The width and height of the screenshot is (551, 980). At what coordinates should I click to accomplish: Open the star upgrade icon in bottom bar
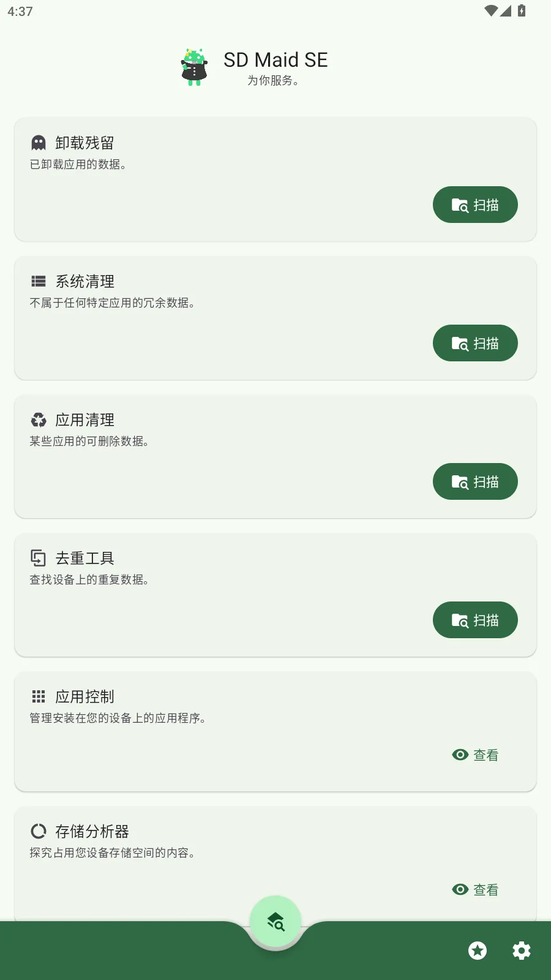coord(478,951)
